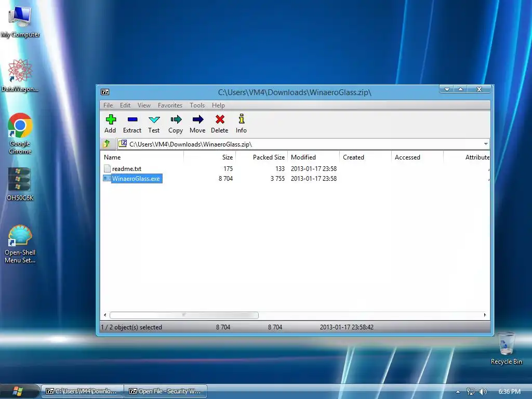The image size is (532, 399).
Task: Click the network tray icon
Action: click(471, 392)
